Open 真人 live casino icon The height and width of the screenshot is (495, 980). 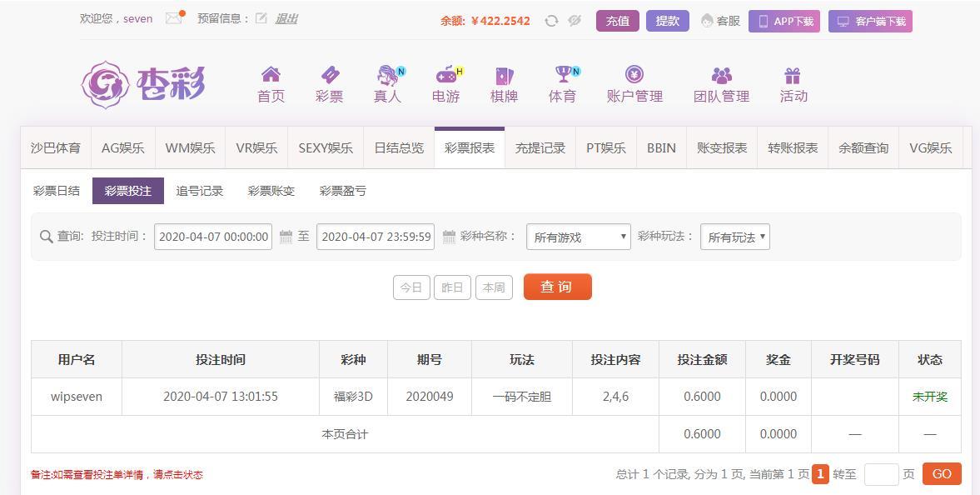tap(387, 76)
